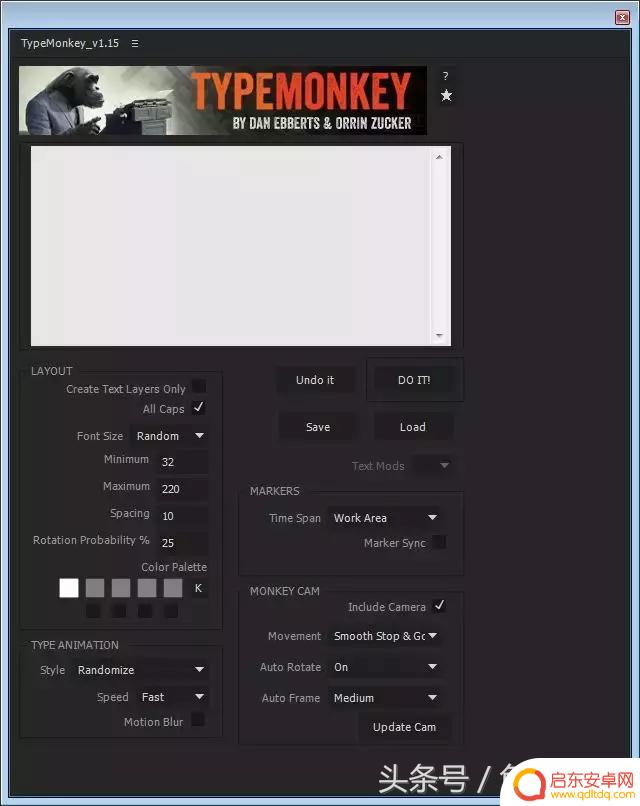Screen dimensions: 640x806
Task: Open the Time Span dropdown
Action: tap(385, 518)
